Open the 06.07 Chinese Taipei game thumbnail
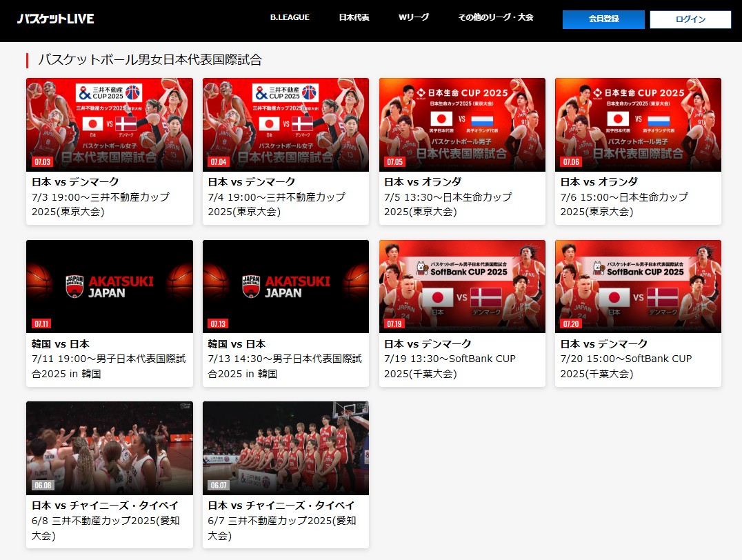742x560 pixels. click(x=285, y=448)
